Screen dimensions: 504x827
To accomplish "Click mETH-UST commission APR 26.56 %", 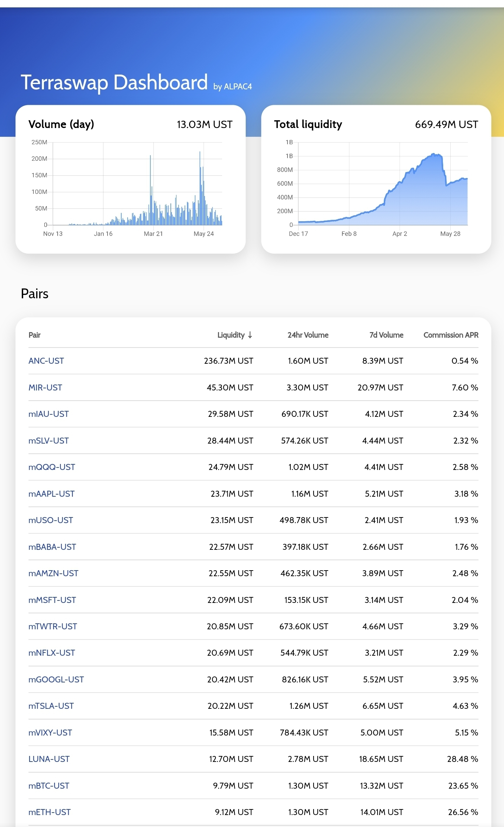I will point(463,812).
